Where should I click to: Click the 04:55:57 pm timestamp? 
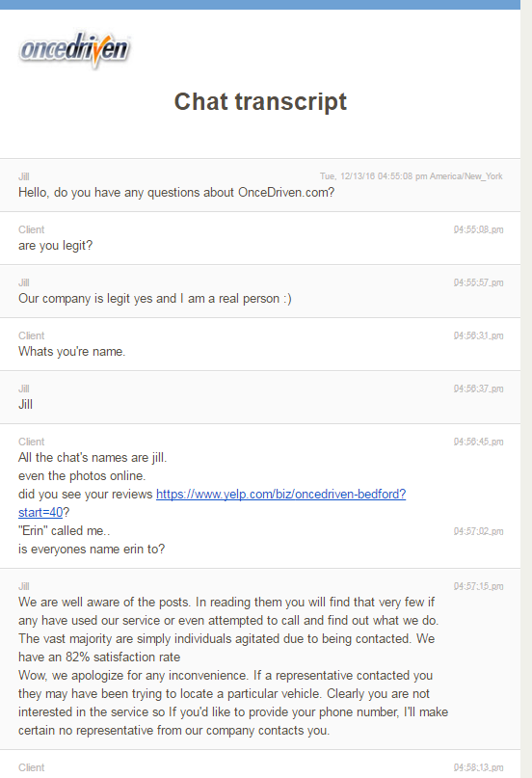pyautogui.click(x=478, y=282)
